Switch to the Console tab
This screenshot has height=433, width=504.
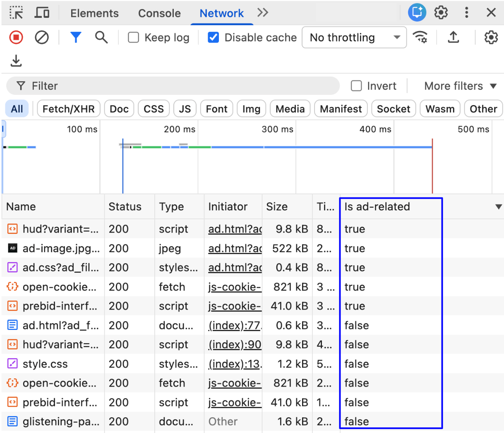pyautogui.click(x=159, y=13)
